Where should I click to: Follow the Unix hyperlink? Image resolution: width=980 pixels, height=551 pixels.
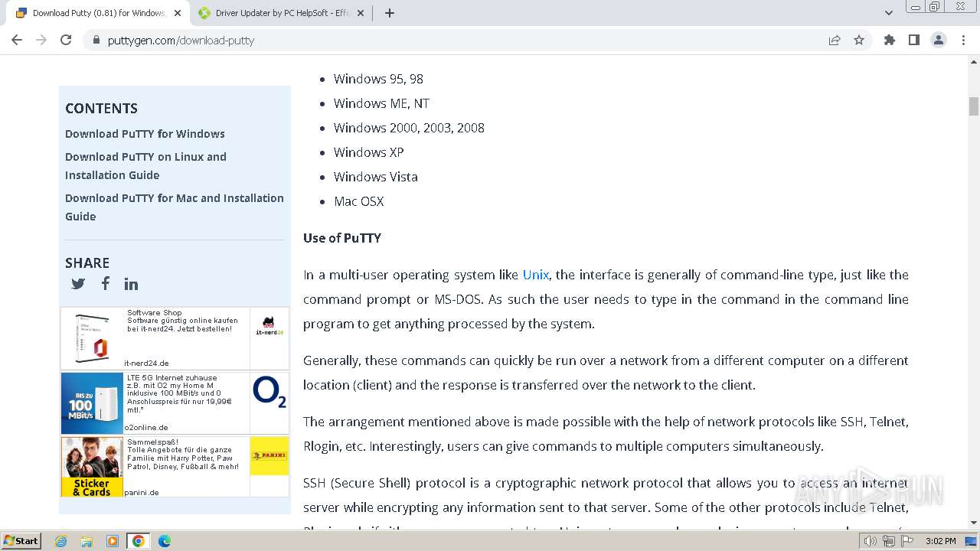coord(535,275)
